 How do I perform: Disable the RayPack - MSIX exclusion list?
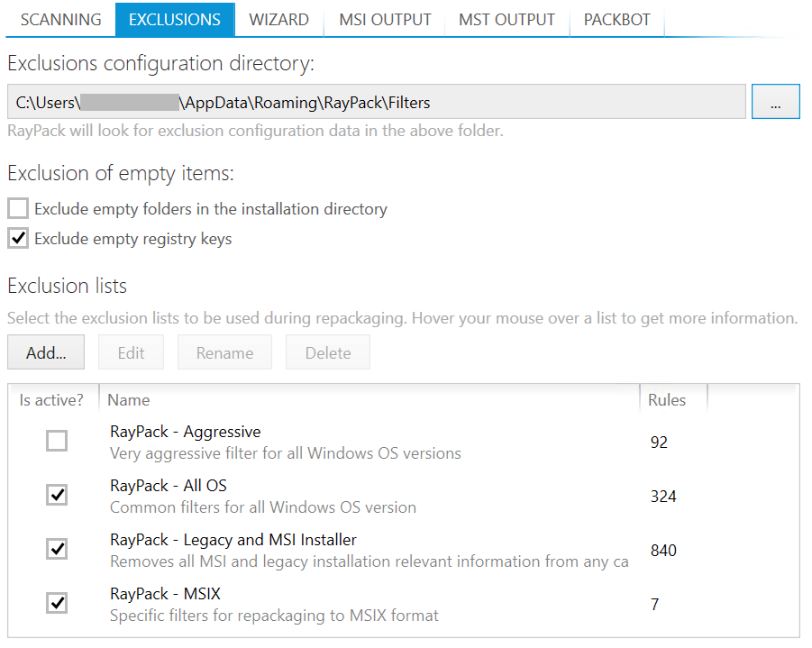pyautogui.click(x=57, y=604)
